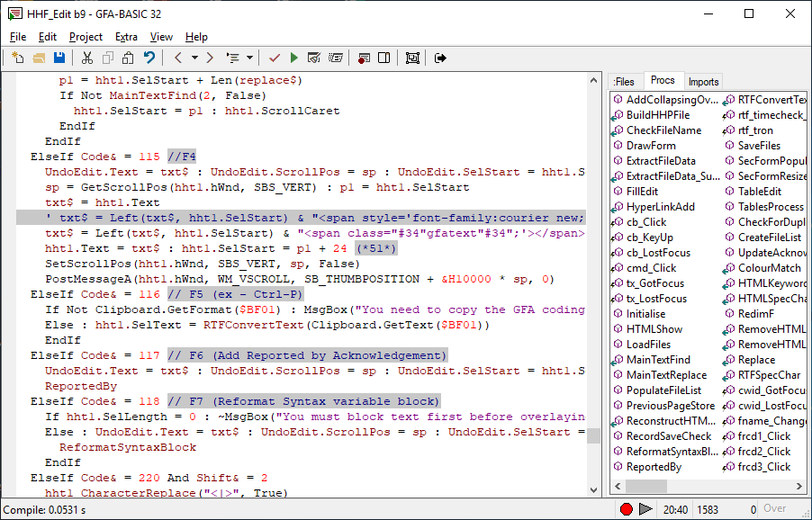Select the ReformatSyntaxBlock procedure entry
The width and height of the screenshot is (812, 520).
coord(672,452)
